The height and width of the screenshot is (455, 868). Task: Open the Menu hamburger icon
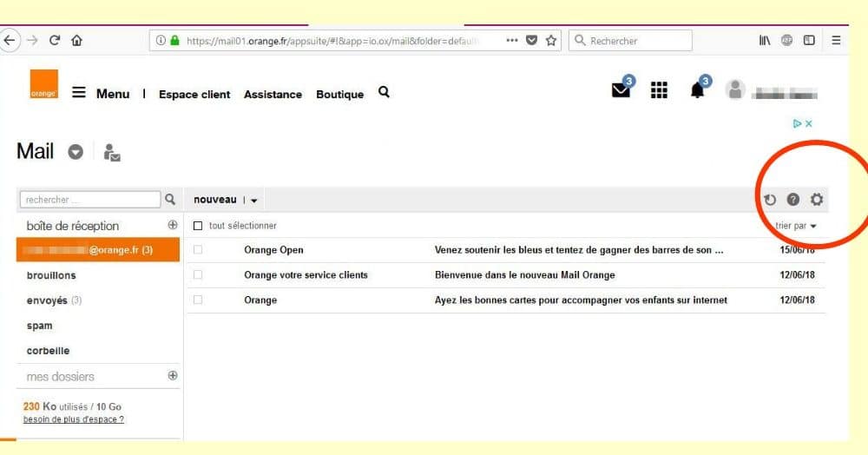tap(79, 92)
